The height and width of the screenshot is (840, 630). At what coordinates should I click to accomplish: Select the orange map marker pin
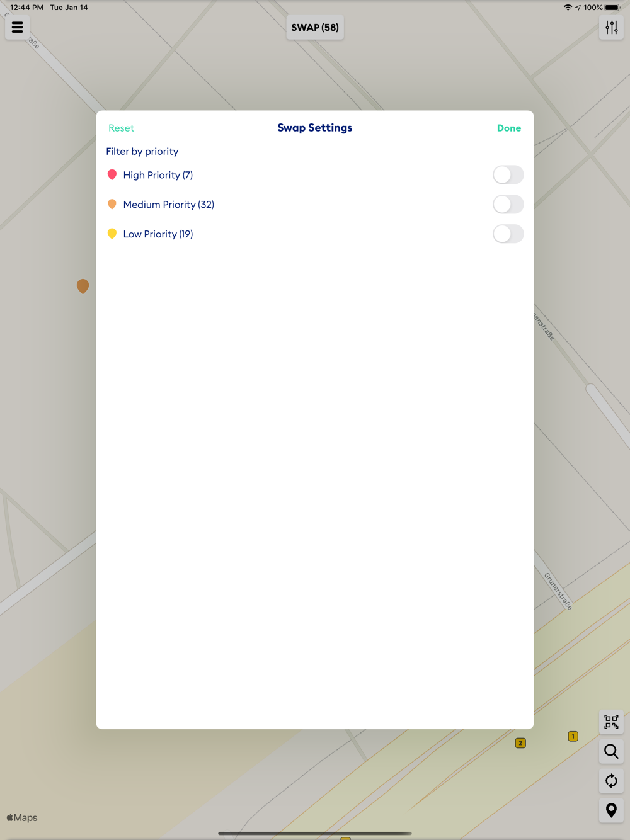tap(83, 287)
